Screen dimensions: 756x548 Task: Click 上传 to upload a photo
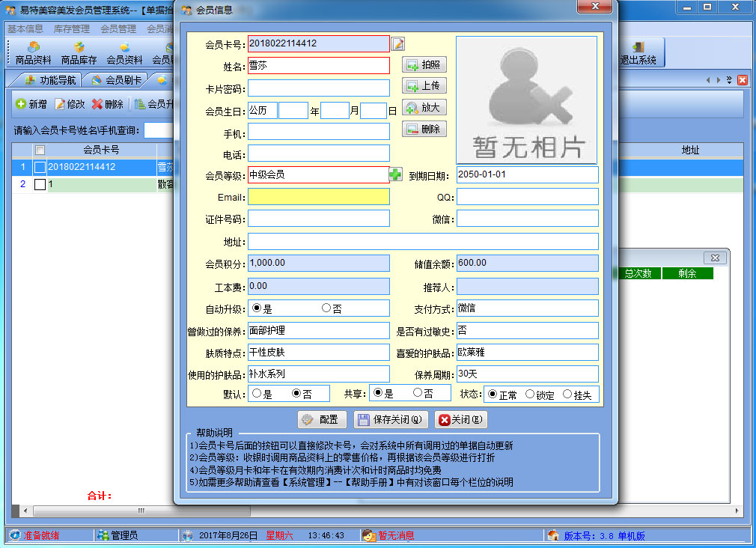coord(425,86)
